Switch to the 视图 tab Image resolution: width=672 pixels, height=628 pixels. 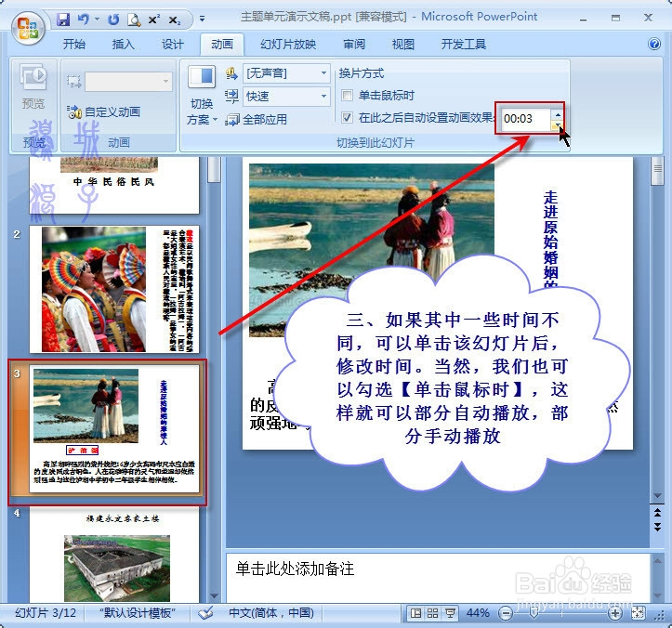coord(402,44)
